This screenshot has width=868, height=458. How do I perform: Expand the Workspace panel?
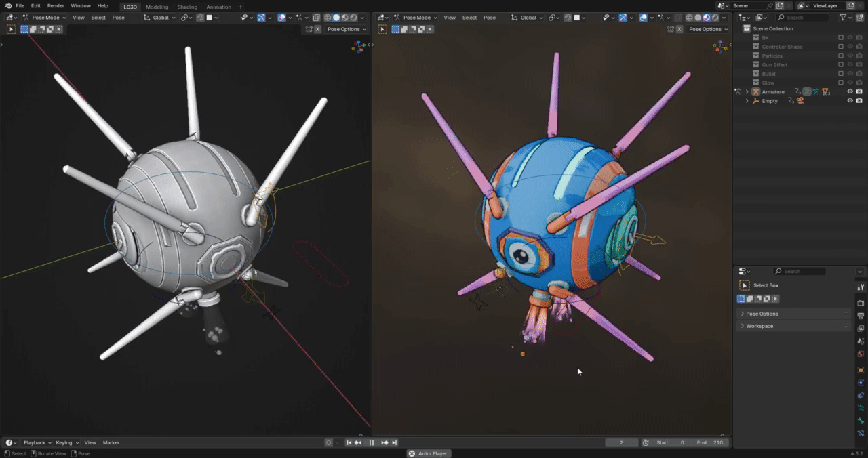pos(794,326)
